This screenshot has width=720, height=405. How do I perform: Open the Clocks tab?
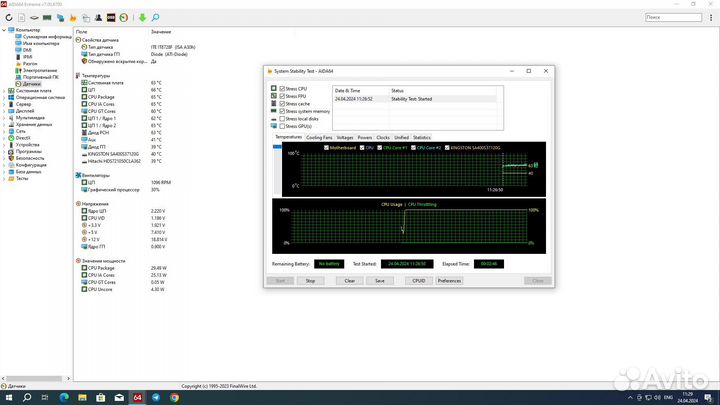click(x=383, y=137)
